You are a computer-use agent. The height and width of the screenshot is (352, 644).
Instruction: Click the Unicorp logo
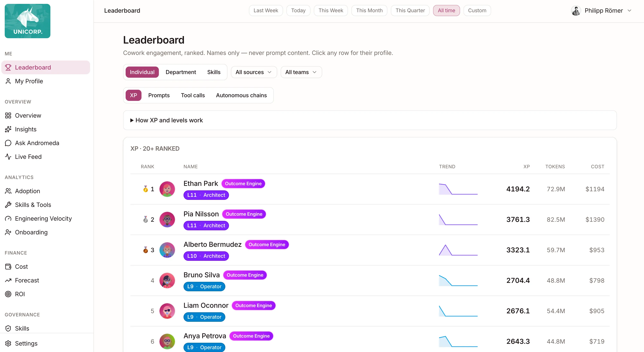27,21
